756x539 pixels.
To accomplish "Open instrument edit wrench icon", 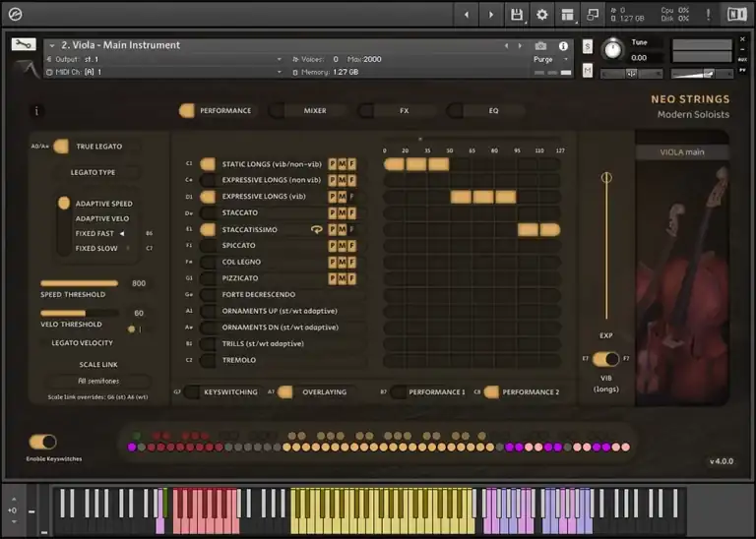I will (24, 44).
